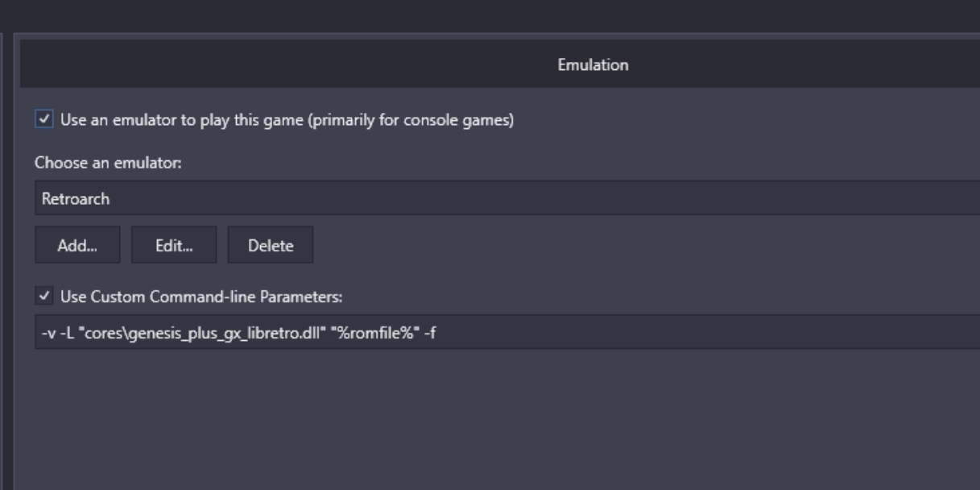Select the Emulation section header
The width and height of the screenshot is (980, 490).
click(x=593, y=65)
